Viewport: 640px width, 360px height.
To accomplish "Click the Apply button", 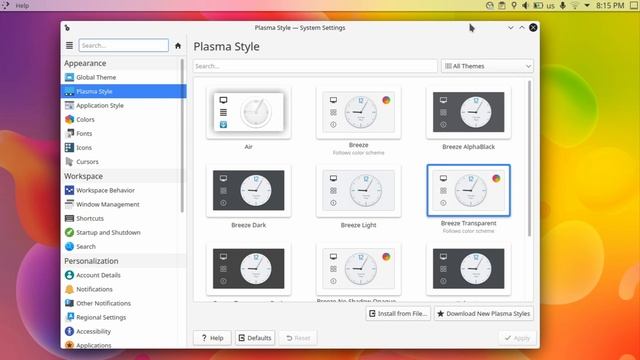I will coord(517,338).
